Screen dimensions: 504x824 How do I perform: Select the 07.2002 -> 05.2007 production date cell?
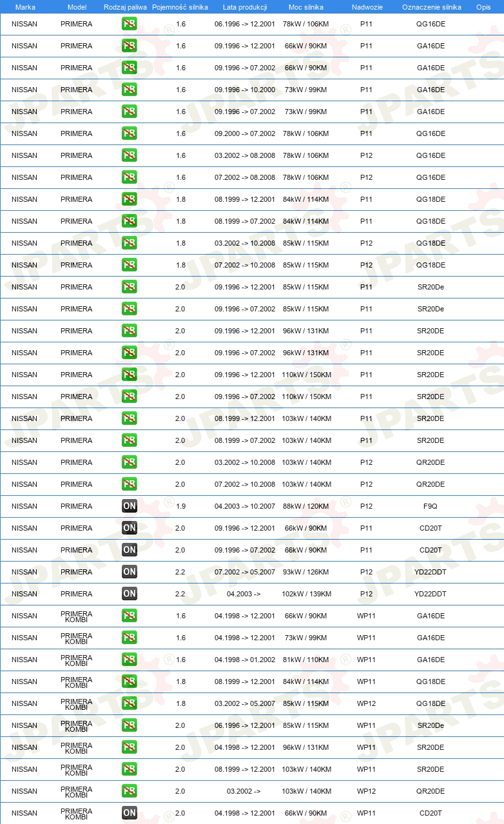[x=245, y=572]
